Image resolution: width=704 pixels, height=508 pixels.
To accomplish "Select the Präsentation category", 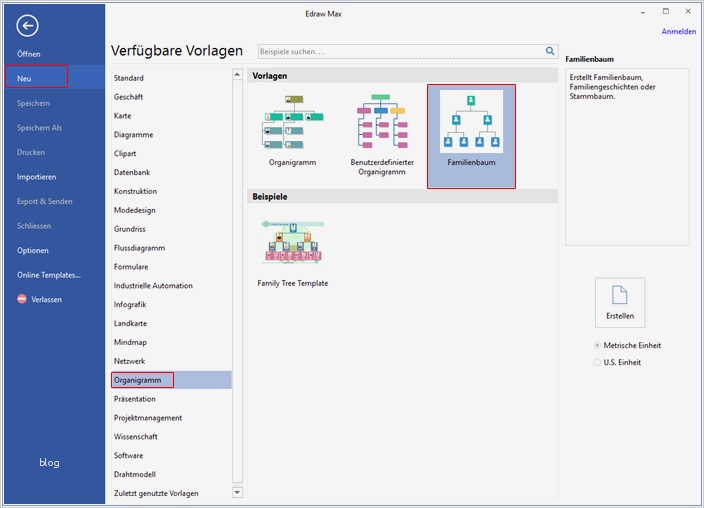I will click(x=135, y=399).
